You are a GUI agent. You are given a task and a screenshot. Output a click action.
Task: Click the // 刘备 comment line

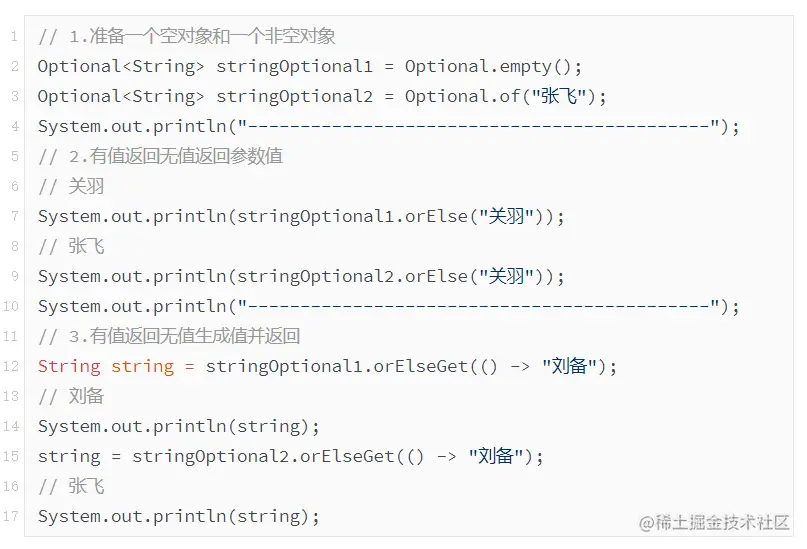coord(71,397)
